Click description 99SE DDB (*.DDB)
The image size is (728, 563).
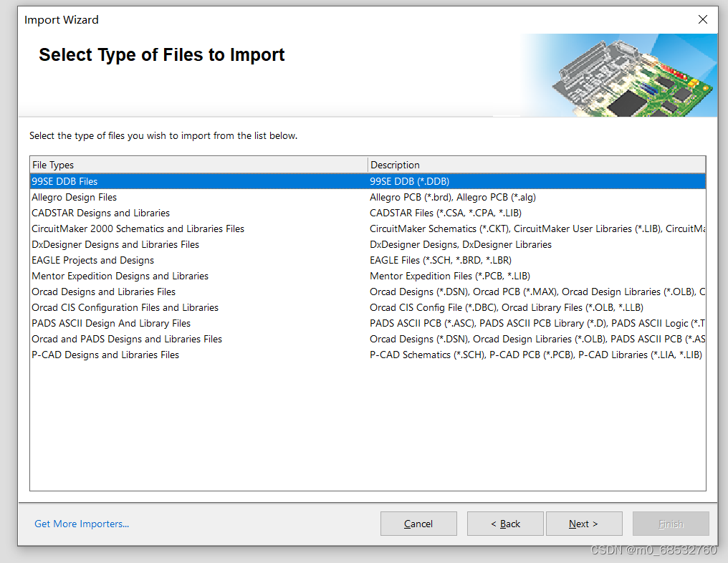tap(410, 181)
